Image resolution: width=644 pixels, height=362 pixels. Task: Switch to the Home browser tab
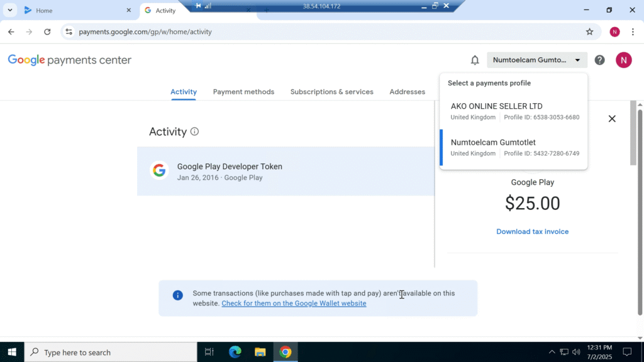(x=77, y=10)
